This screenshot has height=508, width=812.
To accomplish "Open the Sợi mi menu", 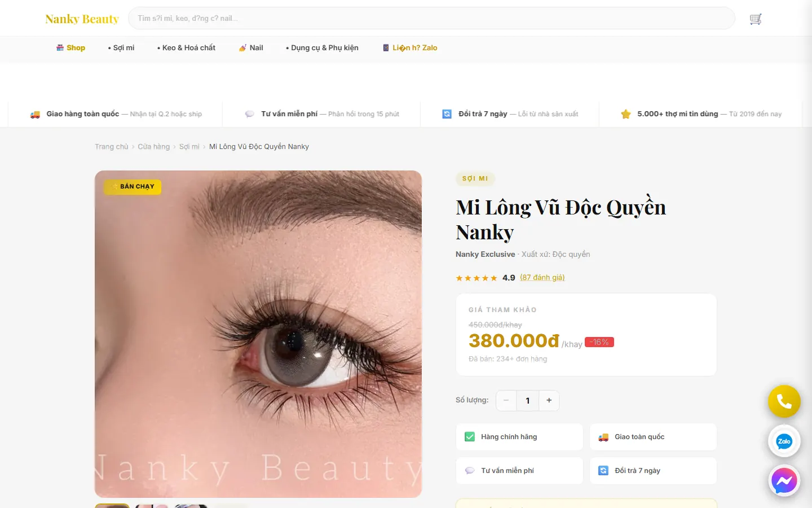I will (121, 48).
